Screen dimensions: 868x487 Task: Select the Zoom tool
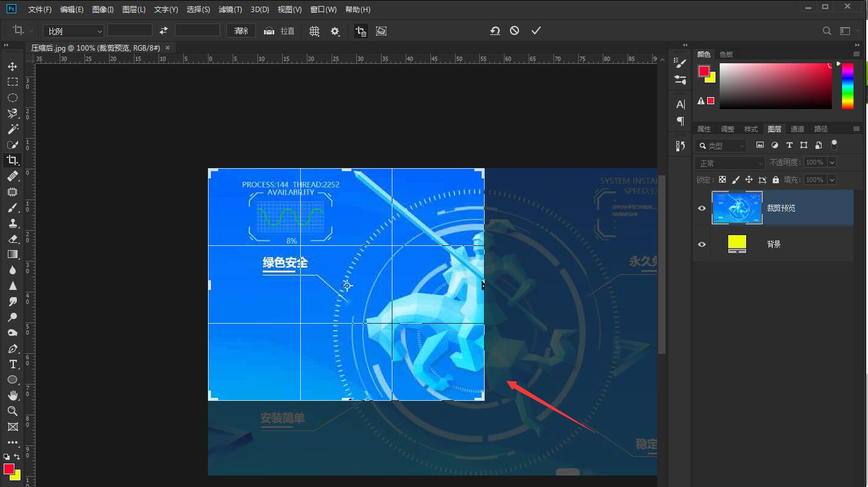tap(12, 411)
